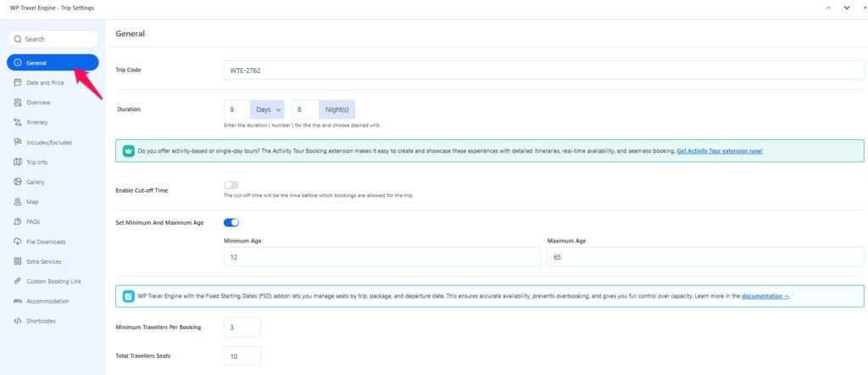Click the File Downloads cloud icon

pyautogui.click(x=18, y=242)
